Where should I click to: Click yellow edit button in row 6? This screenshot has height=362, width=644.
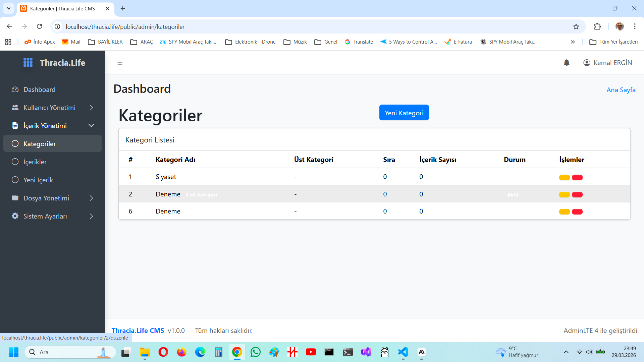click(x=564, y=212)
